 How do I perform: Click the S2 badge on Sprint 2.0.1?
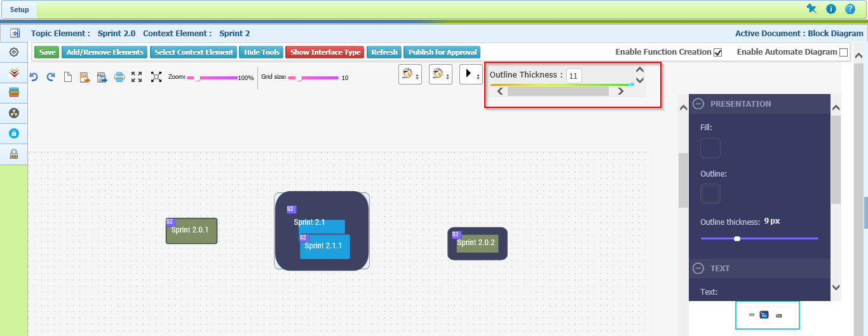[170, 222]
